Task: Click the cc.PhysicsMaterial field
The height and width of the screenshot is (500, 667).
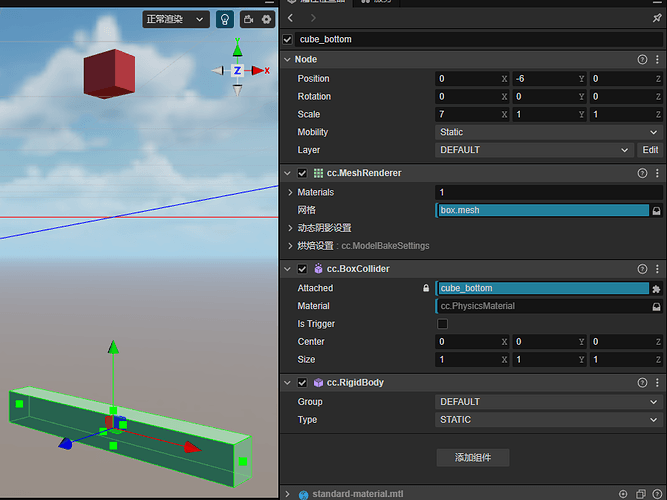Action: (x=543, y=306)
